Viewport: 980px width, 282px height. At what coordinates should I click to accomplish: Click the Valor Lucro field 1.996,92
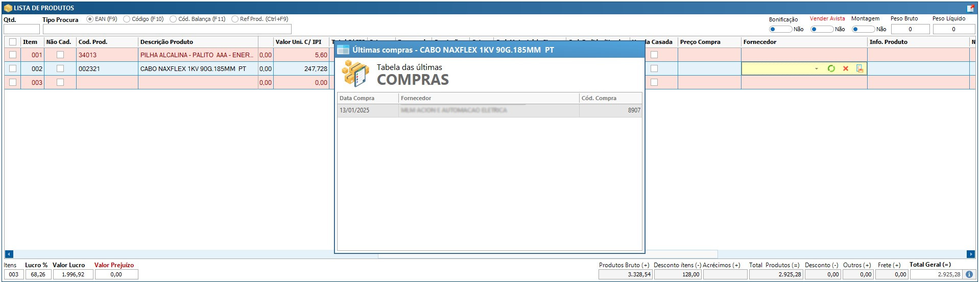(x=73, y=274)
